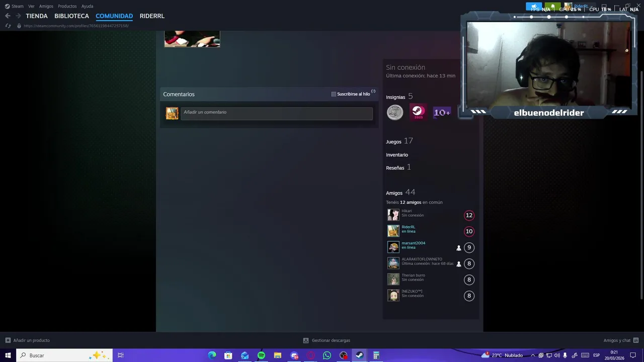The height and width of the screenshot is (362, 644).
Task: Open WhatsApp from the taskbar
Action: point(327,355)
